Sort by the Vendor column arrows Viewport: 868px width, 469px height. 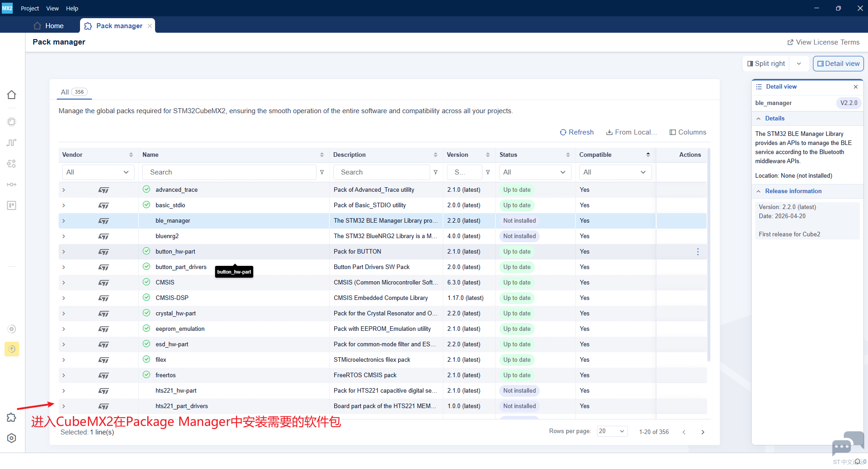coord(131,155)
